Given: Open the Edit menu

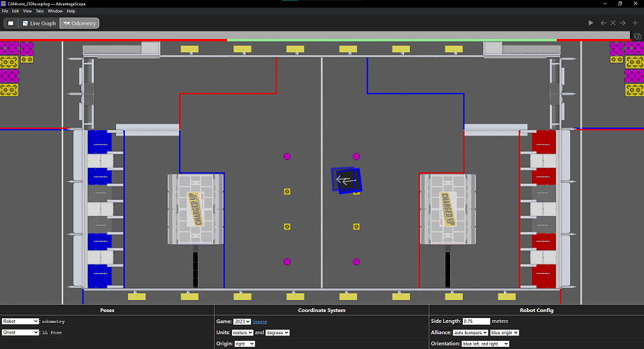Looking at the screenshot, I should 15,11.
